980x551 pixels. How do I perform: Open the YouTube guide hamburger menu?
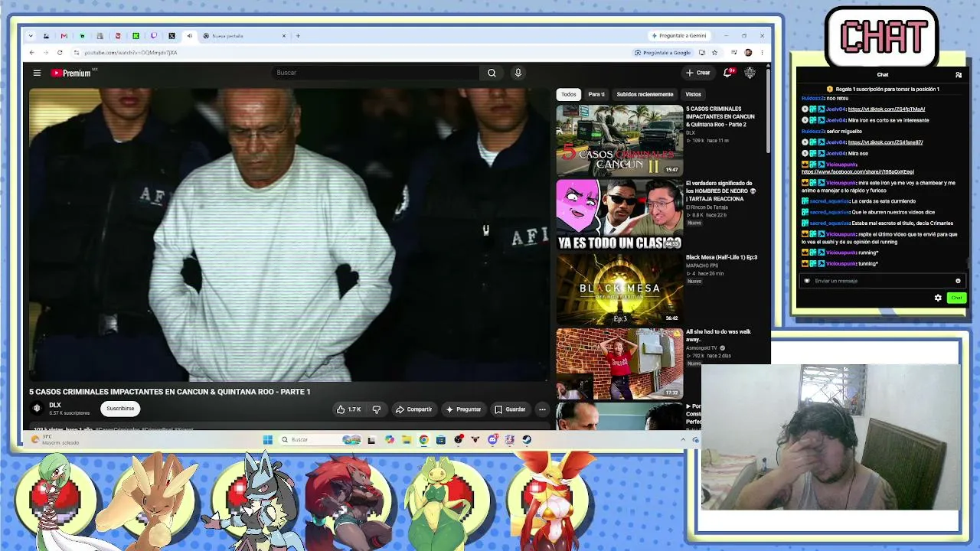(x=37, y=73)
